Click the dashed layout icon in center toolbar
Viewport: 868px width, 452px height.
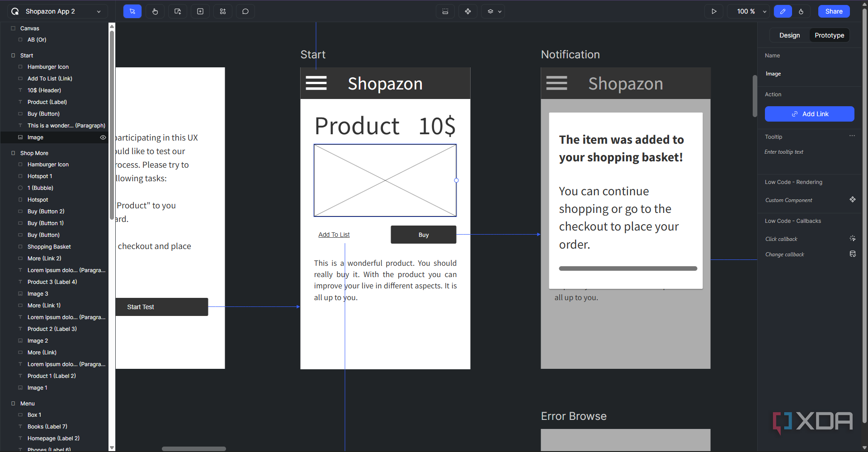pos(445,11)
